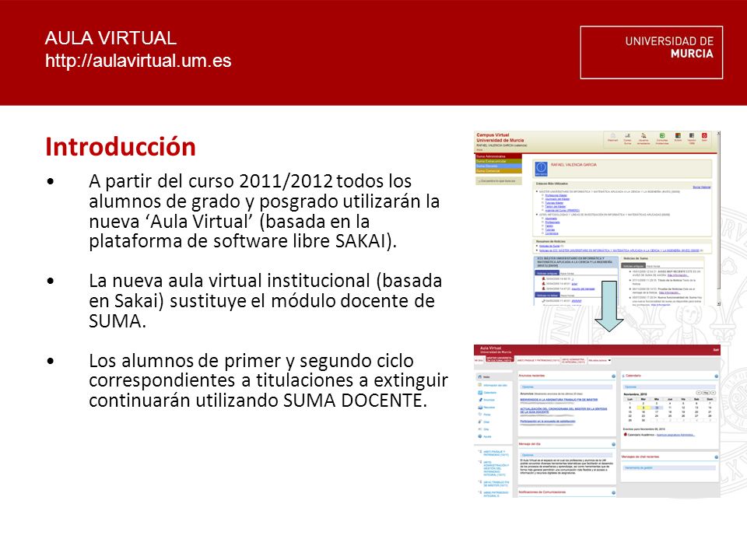747x560 pixels.
Task: Open Suma Docente tab in Campus Virtual
Action: click(x=499, y=166)
